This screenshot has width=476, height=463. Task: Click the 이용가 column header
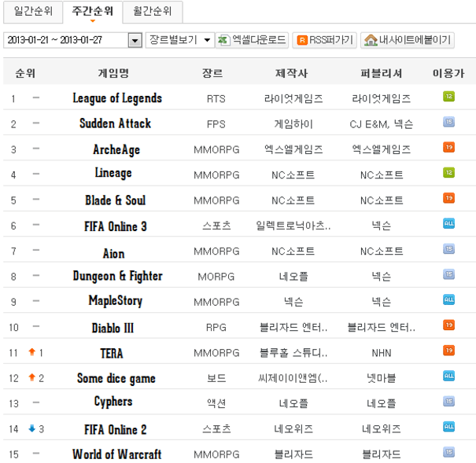point(448,73)
